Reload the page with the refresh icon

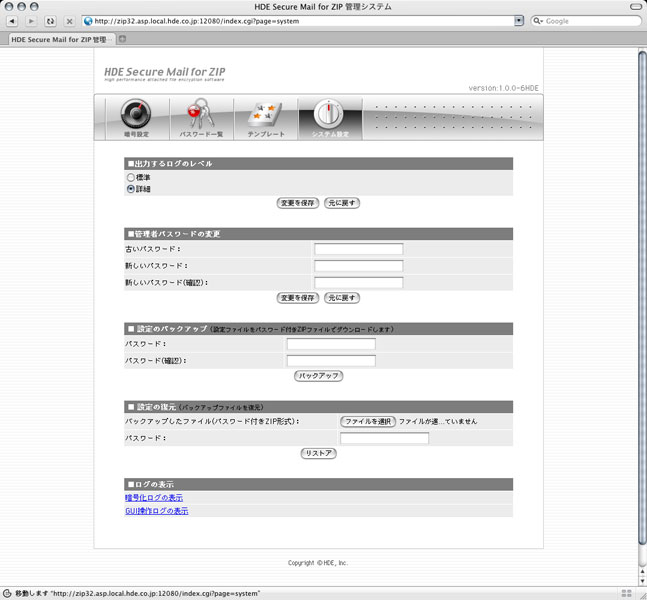[x=50, y=21]
